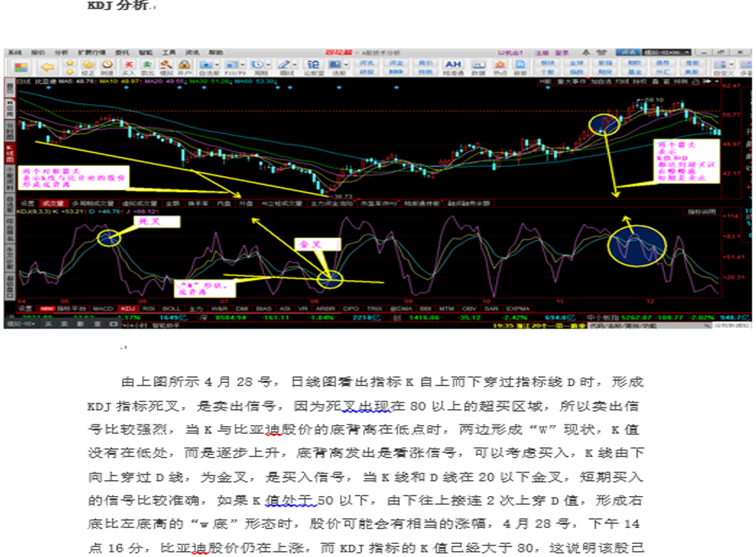Switch to the TRIX indicator tab

(x=375, y=309)
